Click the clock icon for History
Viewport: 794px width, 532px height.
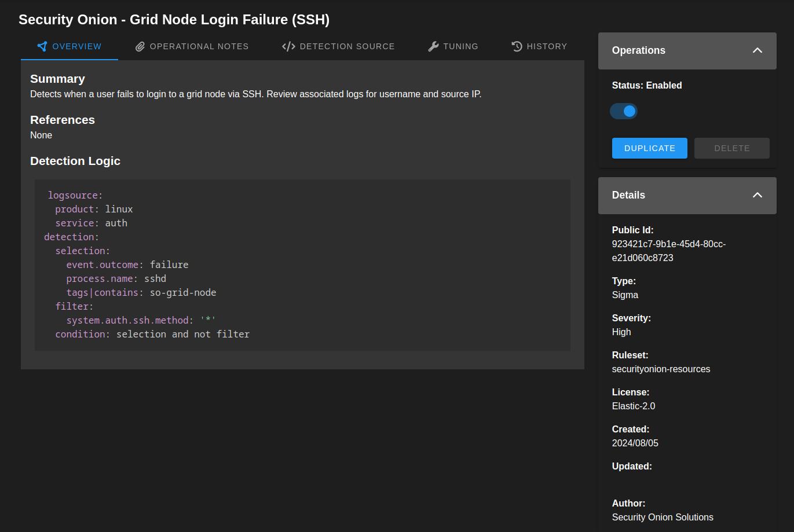click(x=517, y=46)
